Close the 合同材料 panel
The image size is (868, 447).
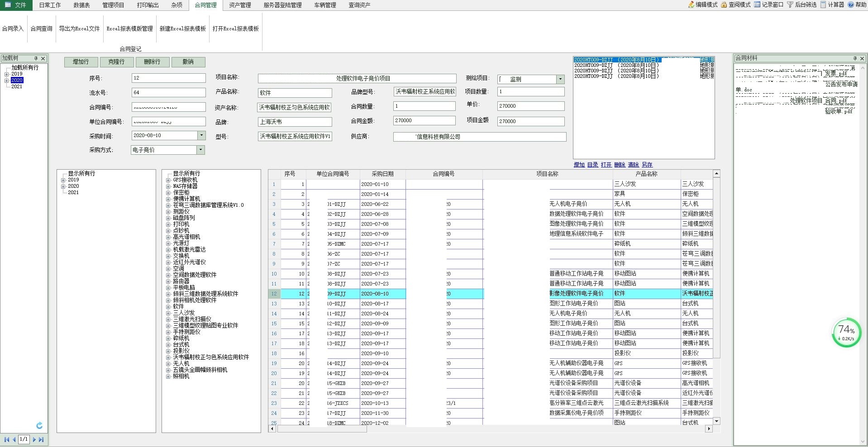(862, 58)
